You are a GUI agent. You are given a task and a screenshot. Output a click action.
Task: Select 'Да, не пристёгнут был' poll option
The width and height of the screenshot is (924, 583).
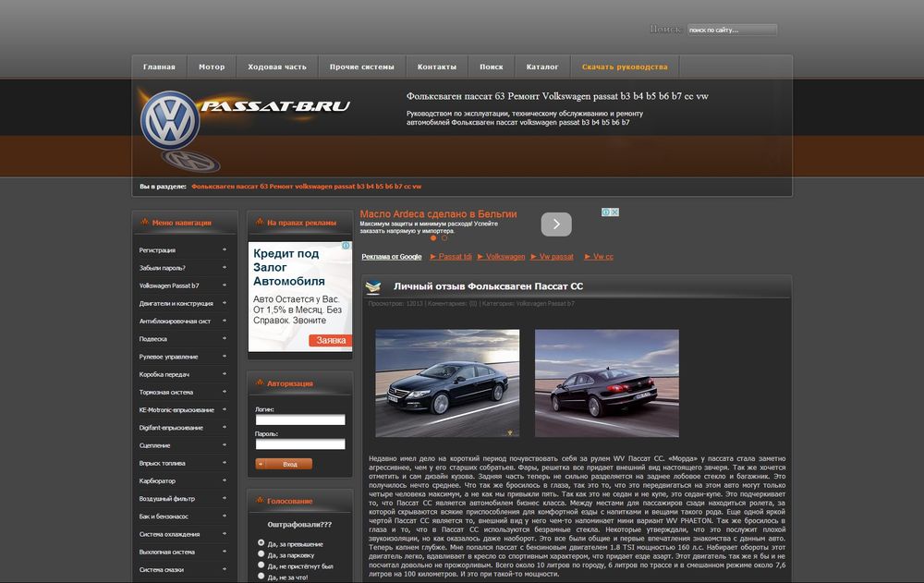coord(261,565)
